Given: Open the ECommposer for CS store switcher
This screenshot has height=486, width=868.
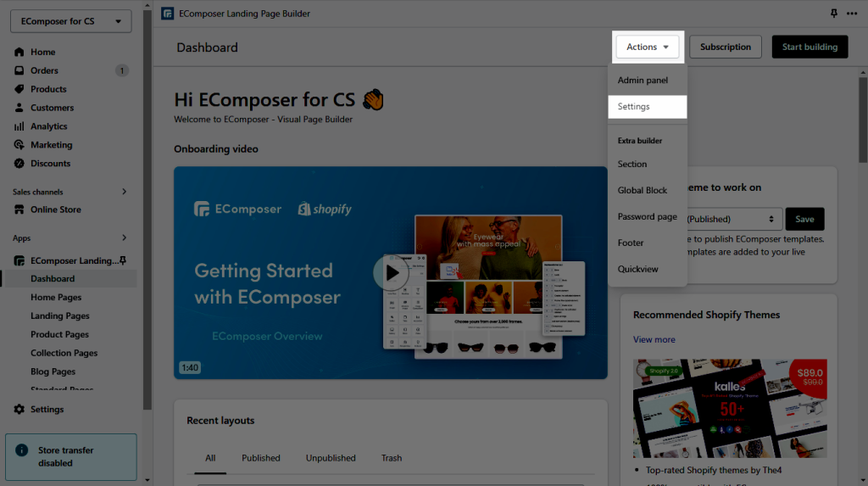Looking at the screenshot, I should click(x=71, y=21).
